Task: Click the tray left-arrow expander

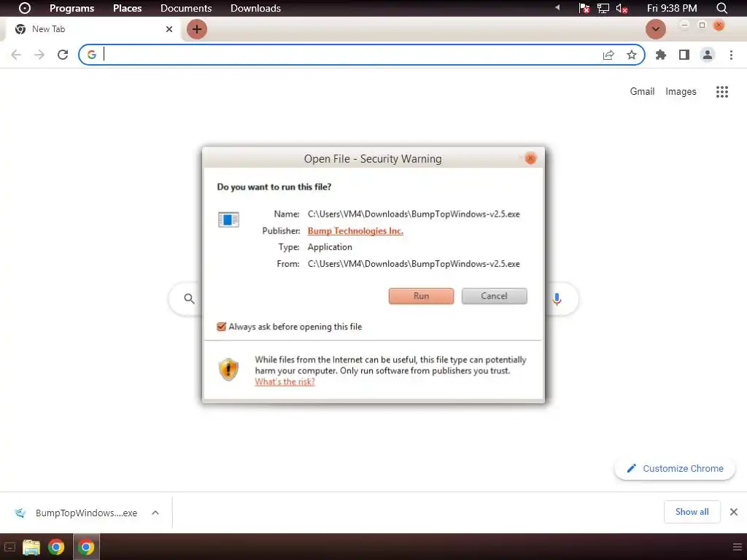Action: [x=557, y=7]
